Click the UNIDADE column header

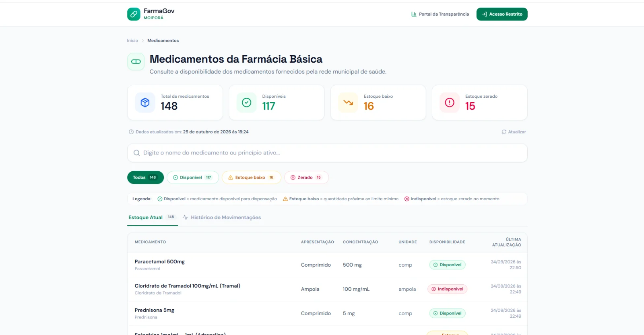408,242
